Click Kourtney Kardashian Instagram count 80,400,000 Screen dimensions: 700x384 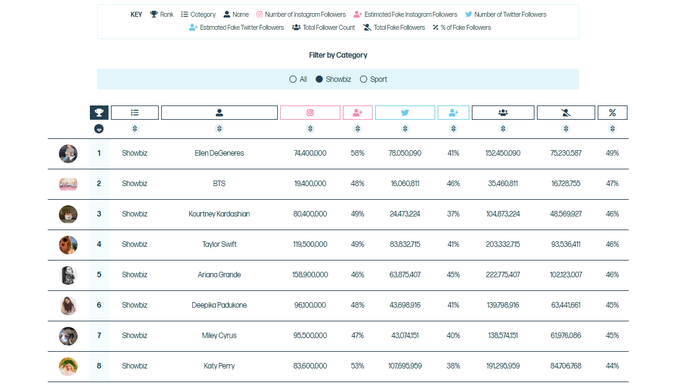(310, 214)
